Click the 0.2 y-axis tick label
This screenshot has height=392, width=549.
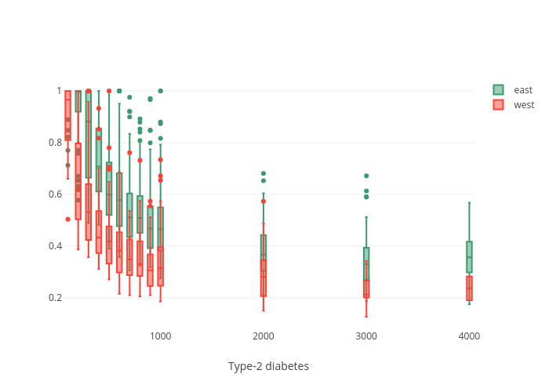pos(54,298)
